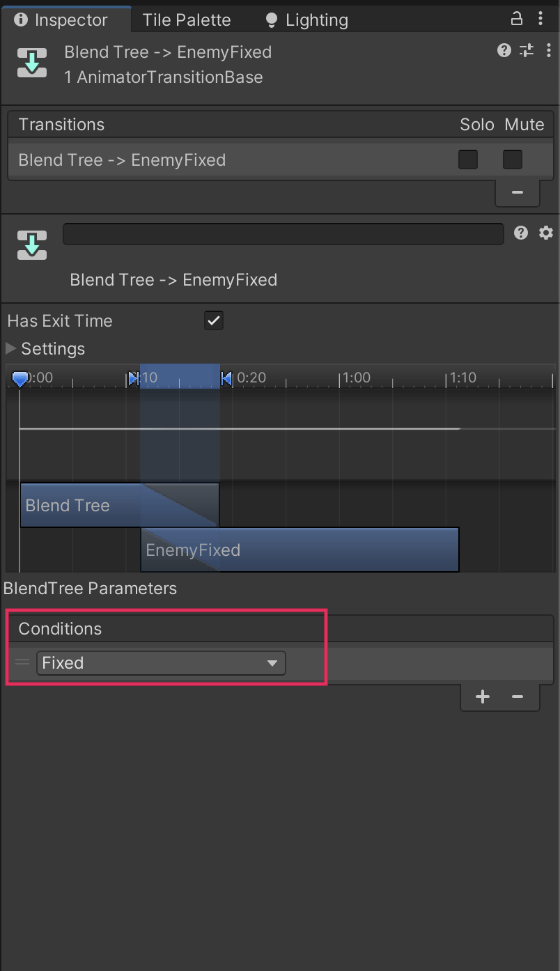Open the gear settings for the transition

546,233
